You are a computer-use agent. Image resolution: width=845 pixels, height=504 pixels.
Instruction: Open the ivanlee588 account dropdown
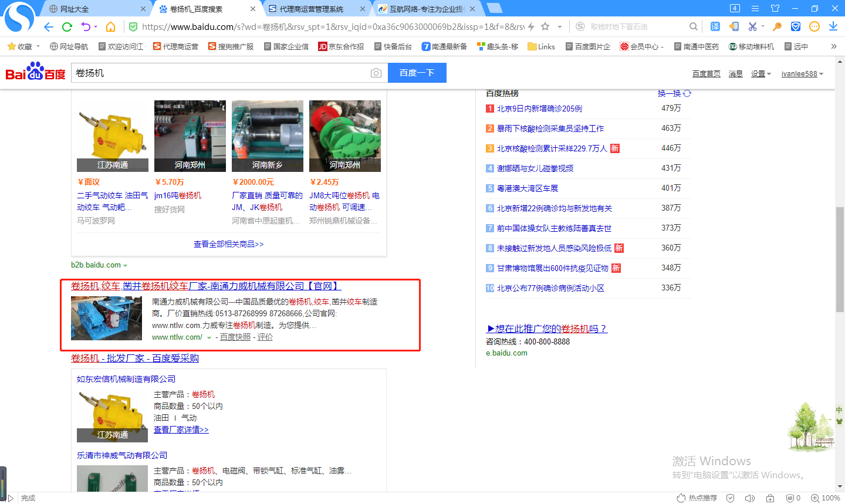[x=802, y=74]
